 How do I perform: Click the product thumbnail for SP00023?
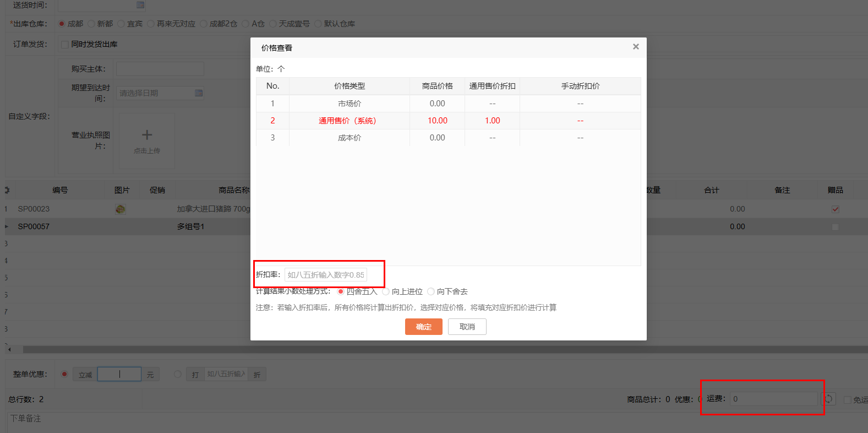pyautogui.click(x=121, y=209)
